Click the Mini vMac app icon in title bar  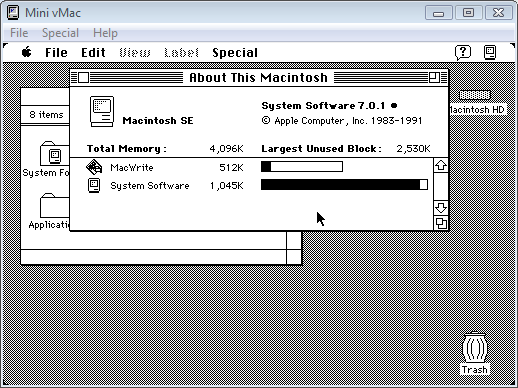click(13, 13)
